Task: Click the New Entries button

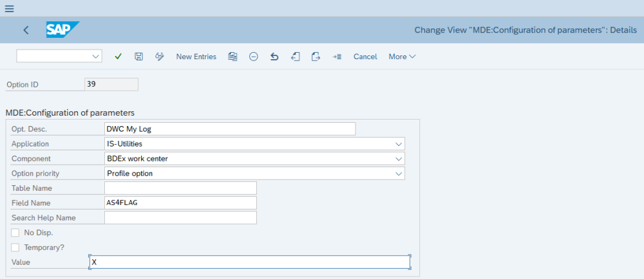Action: 196,57
